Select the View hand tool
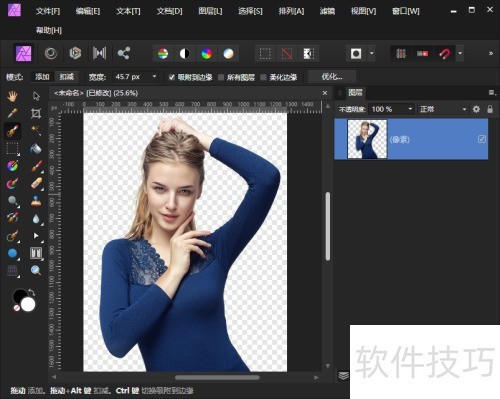The width and height of the screenshot is (500, 399). coord(12,97)
